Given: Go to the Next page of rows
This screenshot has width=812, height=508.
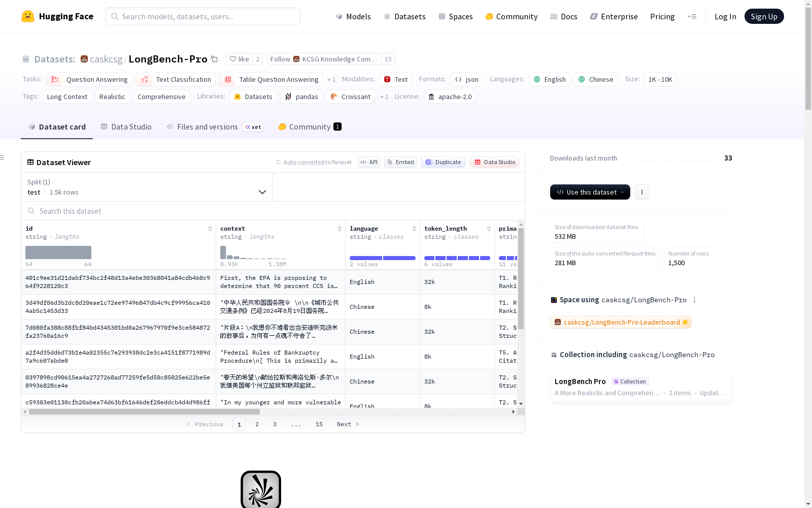Looking at the screenshot, I should pyautogui.click(x=348, y=424).
